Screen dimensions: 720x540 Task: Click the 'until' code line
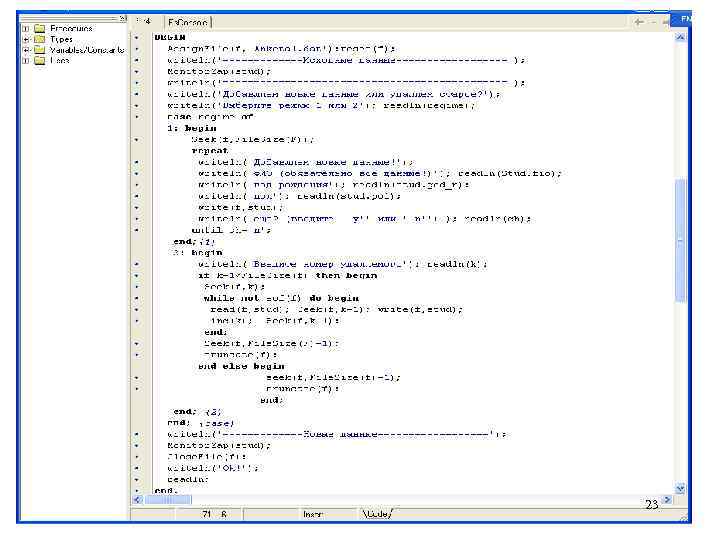pyautogui.click(x=231, y=230)
